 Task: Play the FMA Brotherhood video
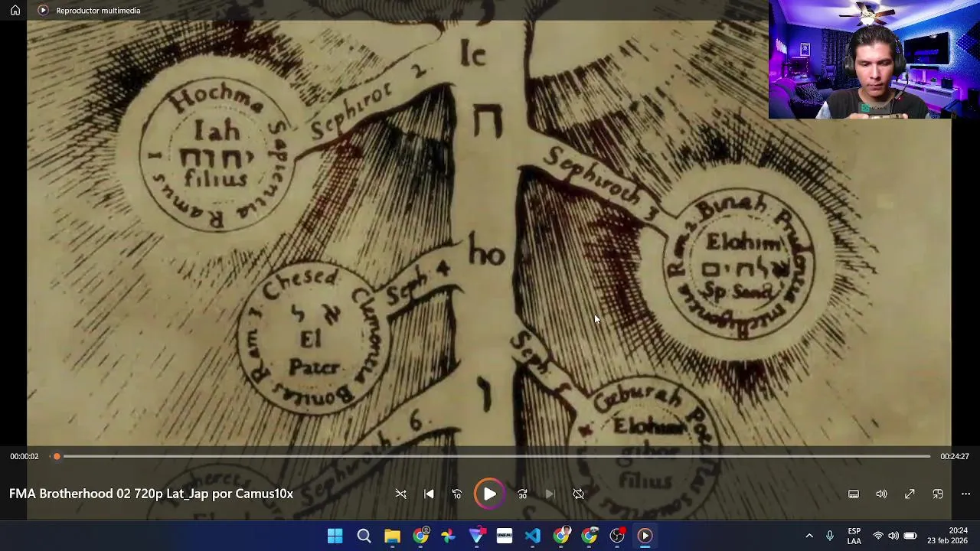489,494
